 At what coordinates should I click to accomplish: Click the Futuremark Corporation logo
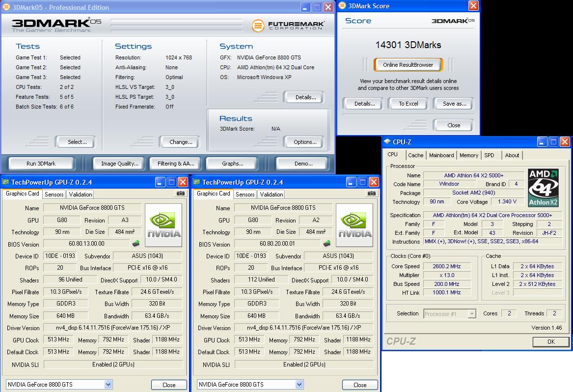click(x=288, y=25)
